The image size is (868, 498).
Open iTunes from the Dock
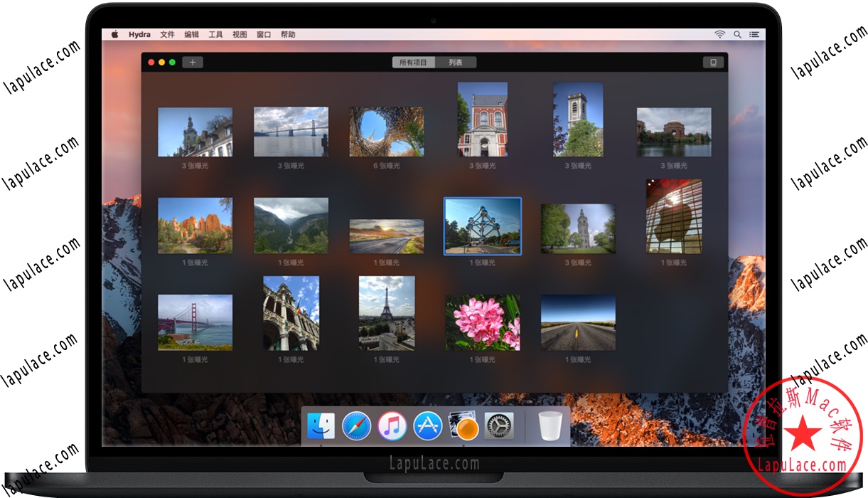click(392, 427)
